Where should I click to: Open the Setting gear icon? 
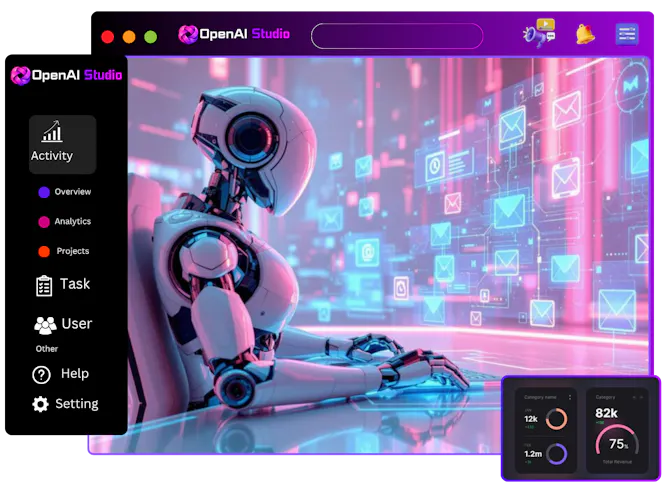(x=40, y=404)
